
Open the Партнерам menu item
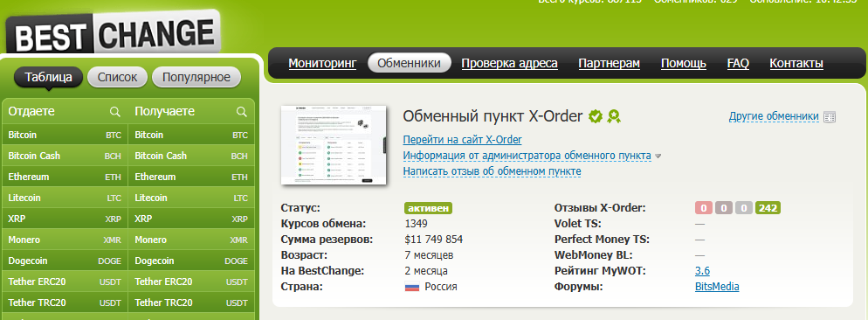(609, 63)
